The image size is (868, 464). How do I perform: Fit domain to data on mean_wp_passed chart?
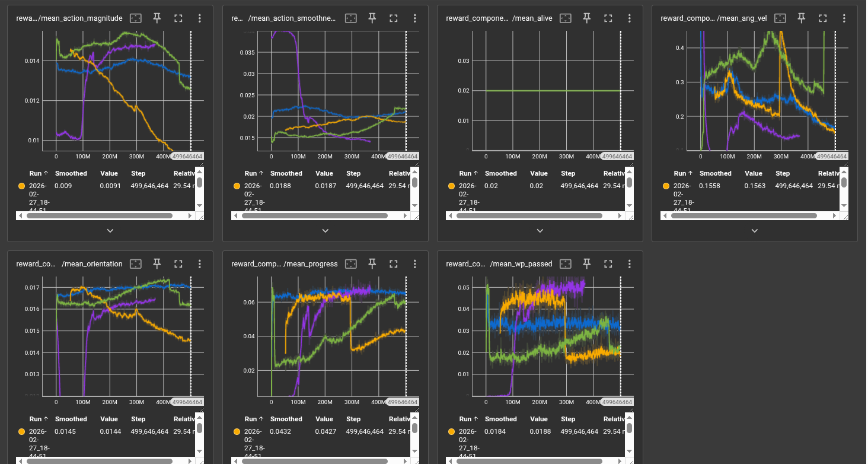(x=566, y=263)
